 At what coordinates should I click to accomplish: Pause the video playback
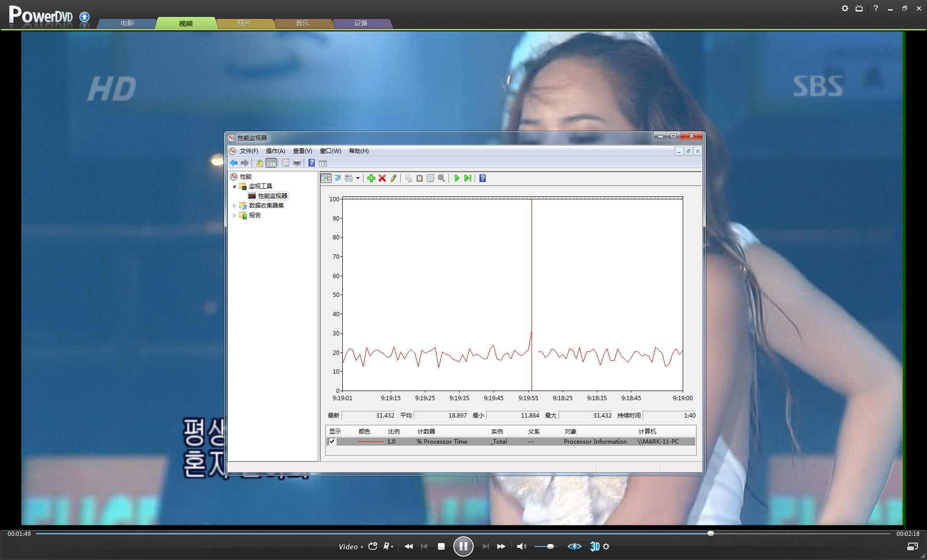point(463,546)
